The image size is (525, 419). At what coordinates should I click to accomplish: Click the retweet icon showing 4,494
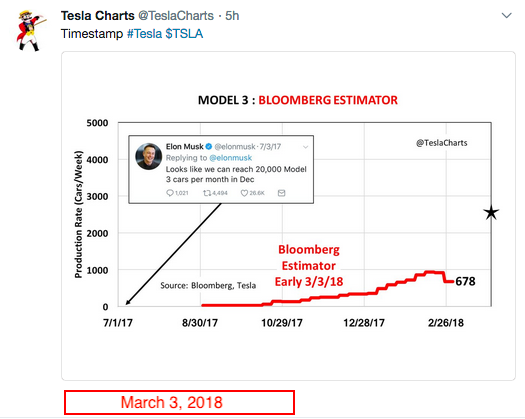(x=207, y=193)
